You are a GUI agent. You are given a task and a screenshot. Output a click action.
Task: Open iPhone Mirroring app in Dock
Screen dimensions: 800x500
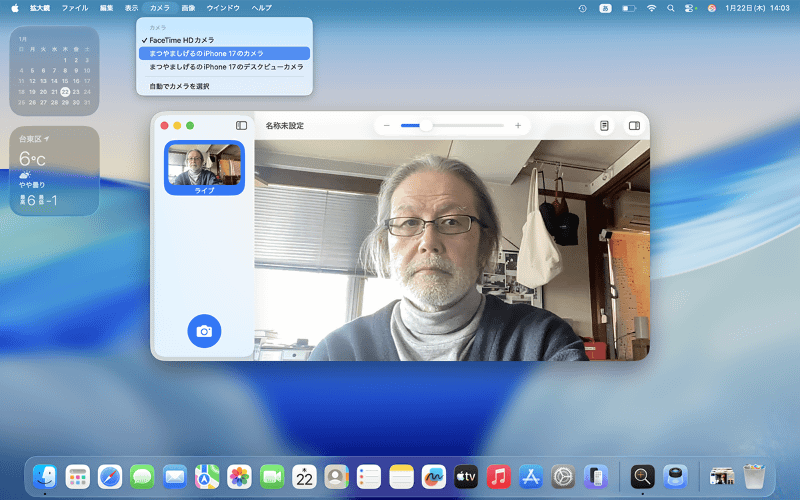click(x=595, y=477)
